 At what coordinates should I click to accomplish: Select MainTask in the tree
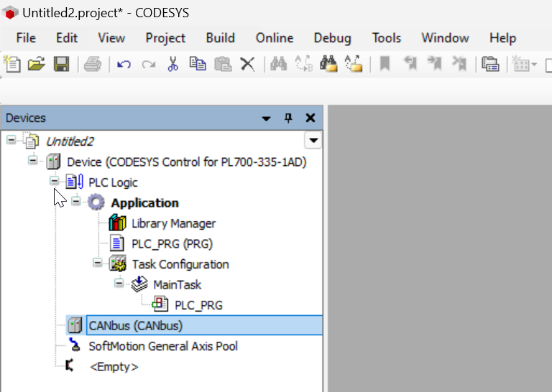pyautogui.click(x=177, y=285)
